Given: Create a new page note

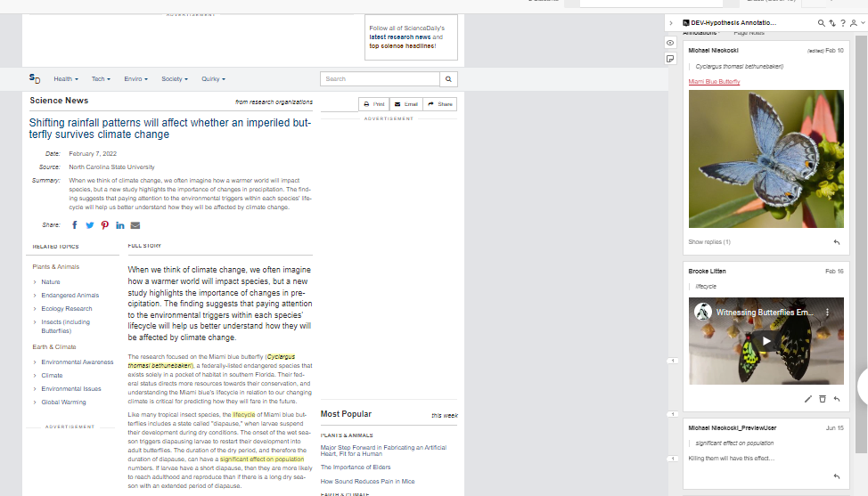Looking at the screenshot, I should click(670, 59).
